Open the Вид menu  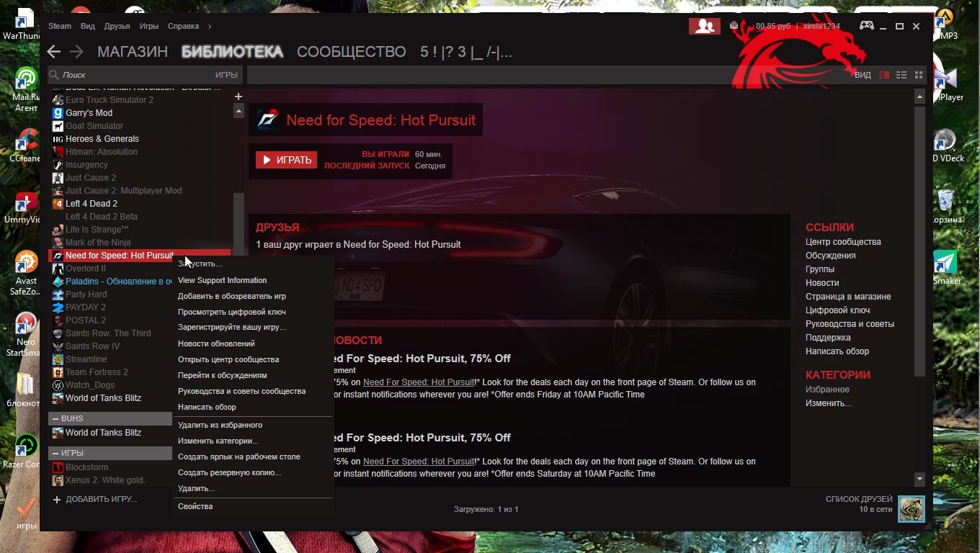[88, 26]
